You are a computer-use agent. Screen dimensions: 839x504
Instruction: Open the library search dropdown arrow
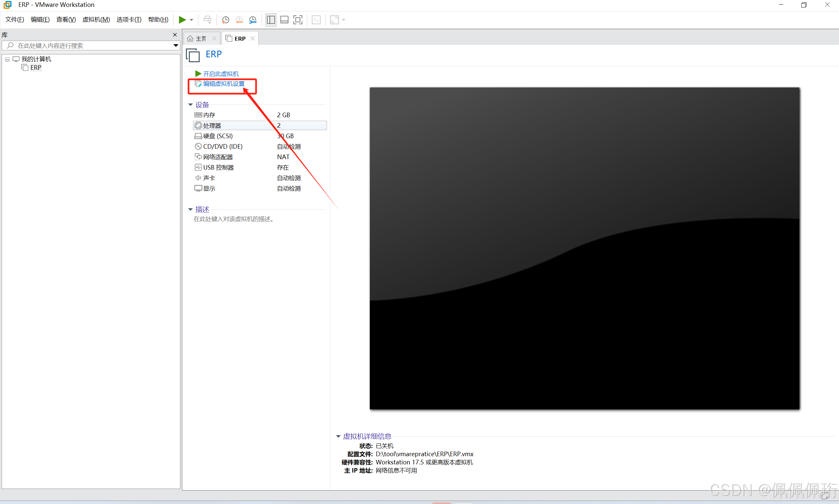click(x=176, y=46)
